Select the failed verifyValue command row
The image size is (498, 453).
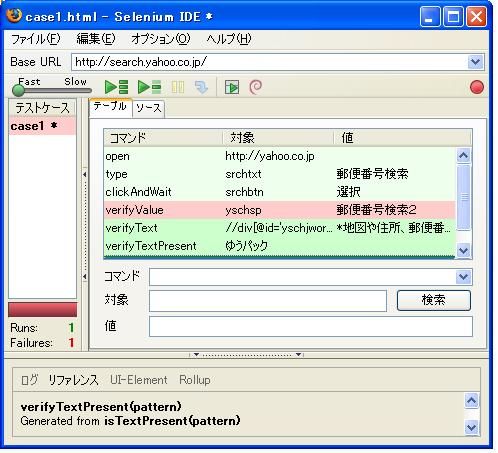(x=279, y=210)
